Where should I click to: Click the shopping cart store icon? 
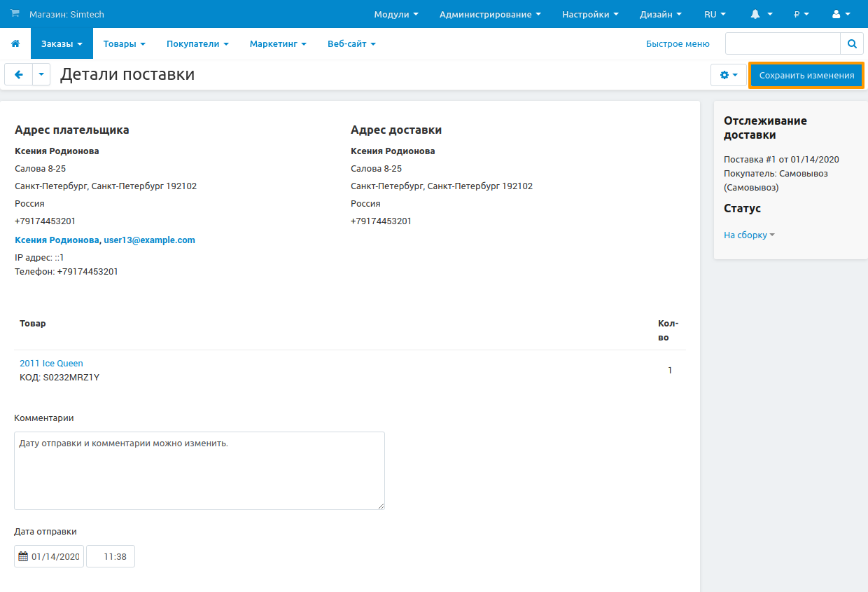point(15,14)
